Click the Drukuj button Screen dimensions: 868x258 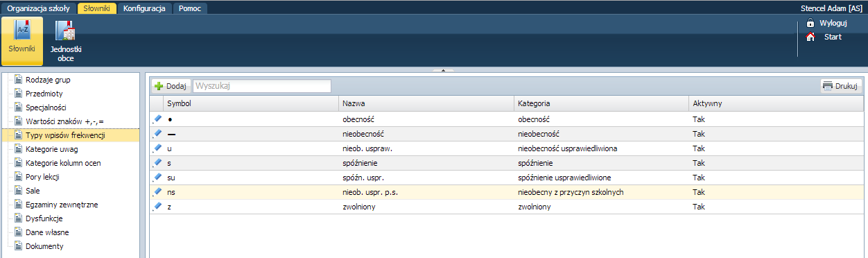[841, 86]
